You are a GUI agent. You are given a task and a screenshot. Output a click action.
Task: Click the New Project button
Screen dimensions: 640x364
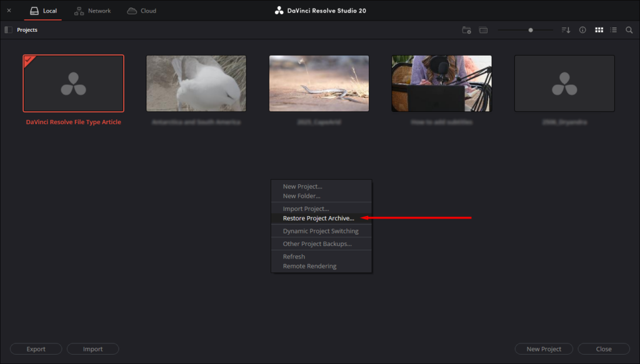(544, 349)
